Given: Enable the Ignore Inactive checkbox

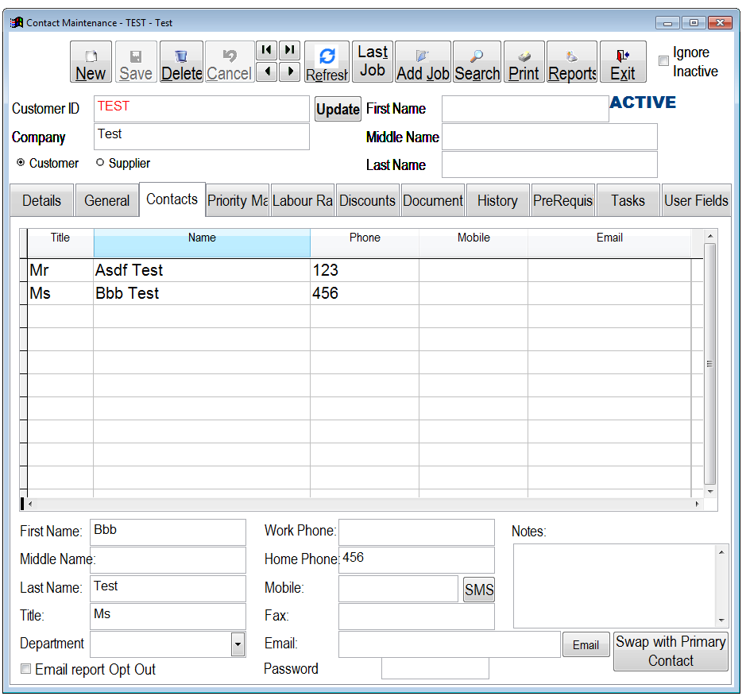Looking at the screenshot, I should click(663, 61).
